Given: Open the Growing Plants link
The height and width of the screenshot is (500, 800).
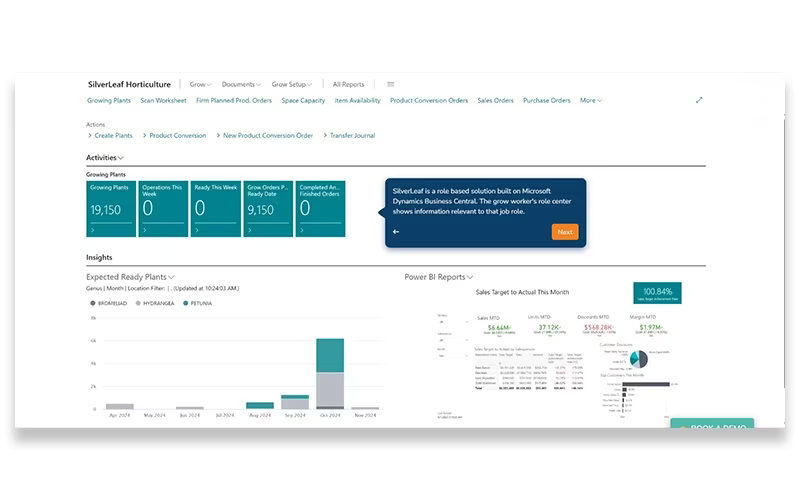Looking at the screenshot, I should click(109, 101).
